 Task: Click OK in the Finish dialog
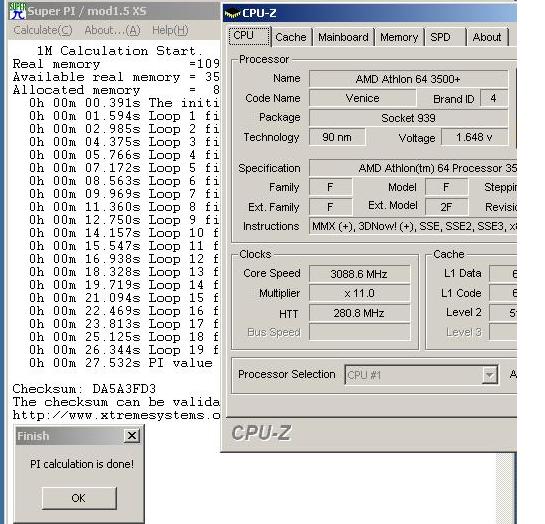tap(79, 498)
